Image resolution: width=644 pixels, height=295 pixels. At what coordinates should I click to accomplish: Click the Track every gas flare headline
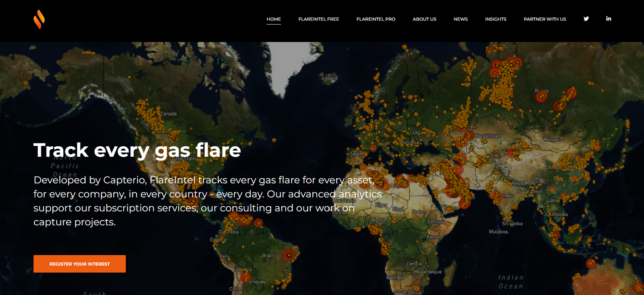[137, 150]
